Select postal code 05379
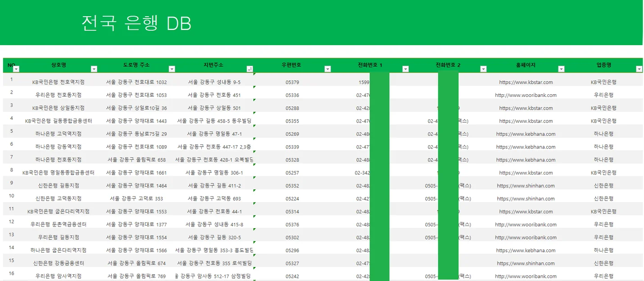 point(292,82)
